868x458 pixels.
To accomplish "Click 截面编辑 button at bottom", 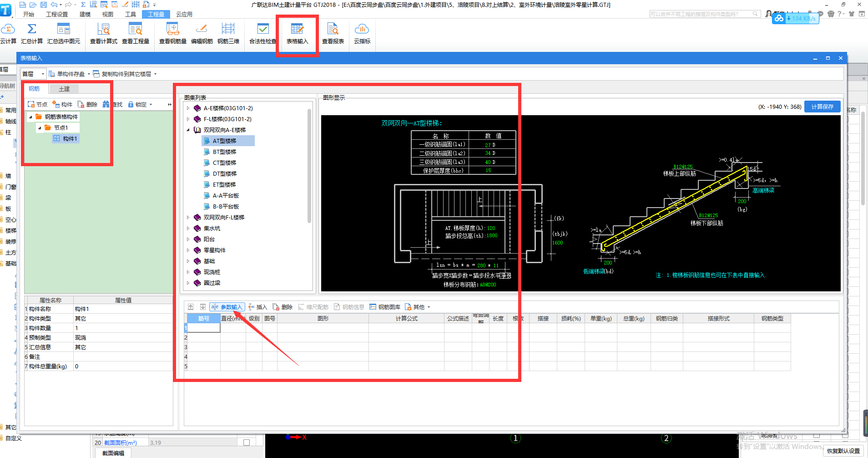I will [x=113, y=453].
